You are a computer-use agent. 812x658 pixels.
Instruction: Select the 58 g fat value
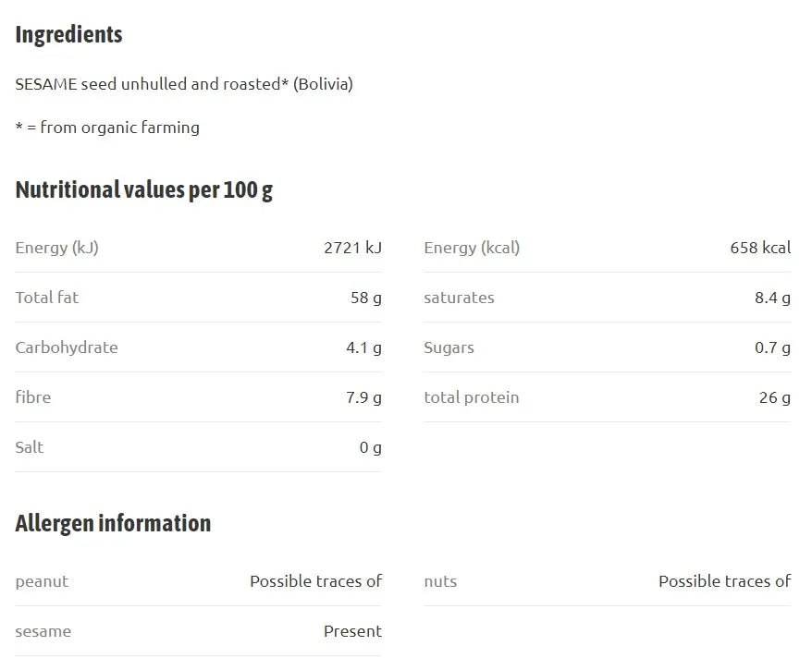366,298
